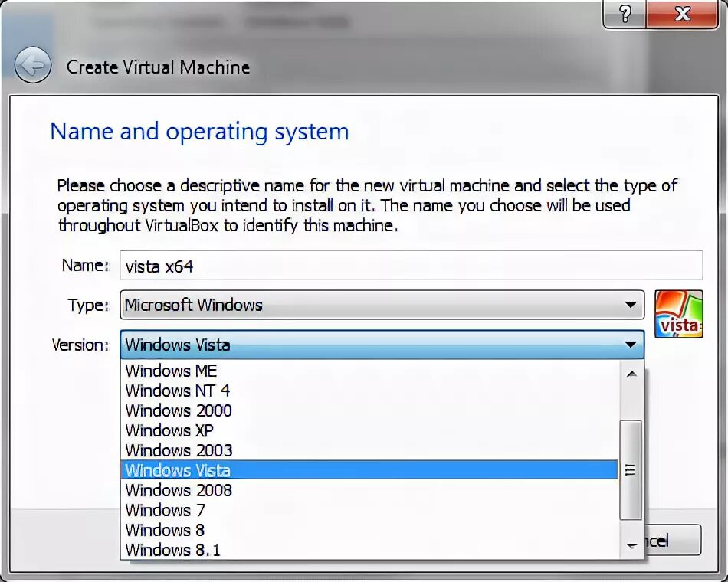
Task: Click the partially hidden Cancel button
Action: [x=672, y=540]
